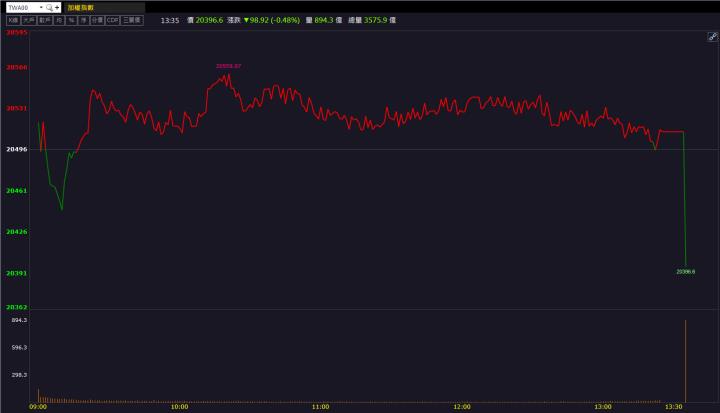Click the link icon at chart top-right
The image size is (720, 413).
(712, 36)
